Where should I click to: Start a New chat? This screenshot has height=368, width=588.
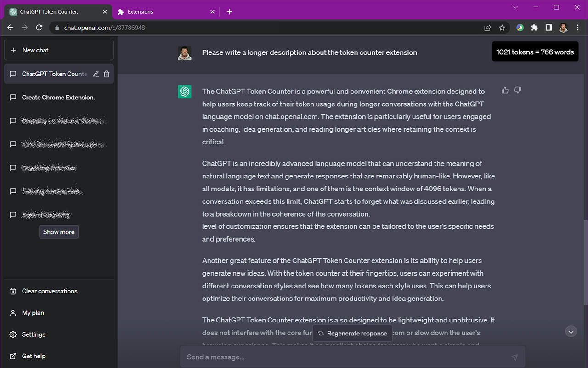[x=59, y=50]
